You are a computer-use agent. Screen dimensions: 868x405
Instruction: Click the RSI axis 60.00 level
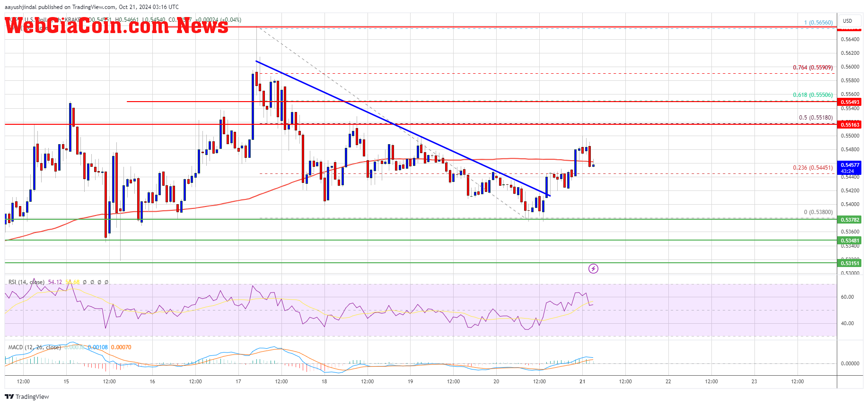[x=847, y=297]
